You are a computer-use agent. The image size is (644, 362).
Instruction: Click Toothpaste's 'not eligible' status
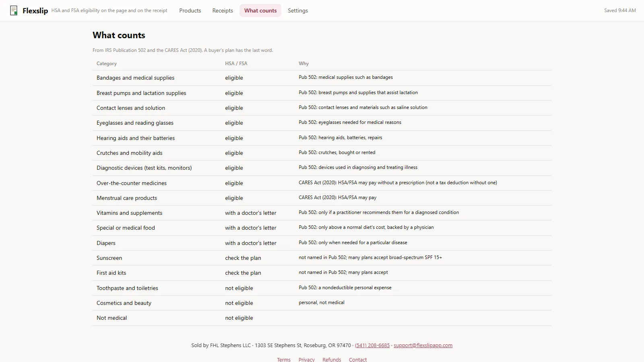tap(239, 288)
